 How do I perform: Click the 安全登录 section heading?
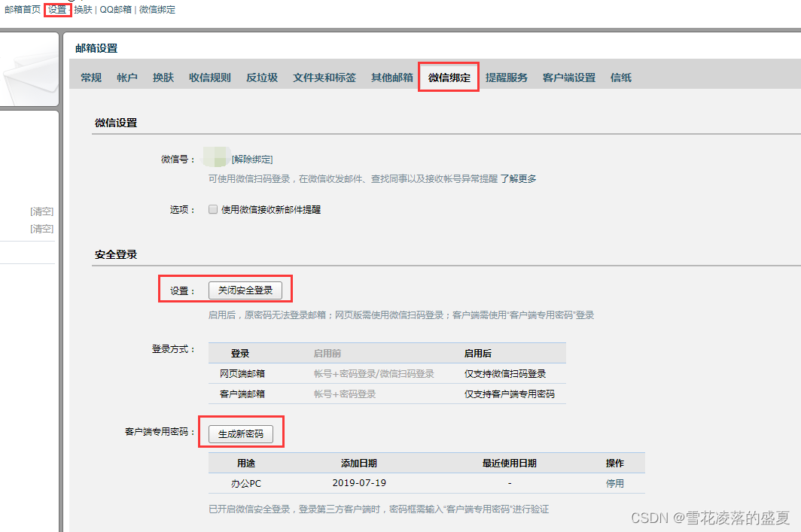coord(116,254)
